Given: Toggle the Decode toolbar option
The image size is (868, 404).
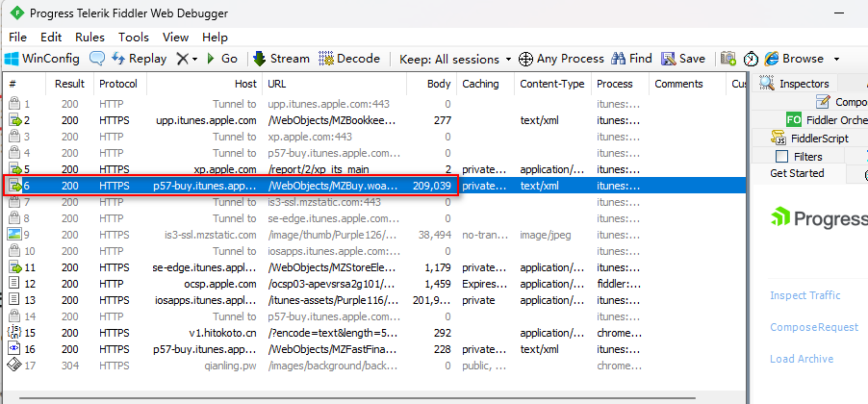Looking at the screenshot, I should point(349,58).
